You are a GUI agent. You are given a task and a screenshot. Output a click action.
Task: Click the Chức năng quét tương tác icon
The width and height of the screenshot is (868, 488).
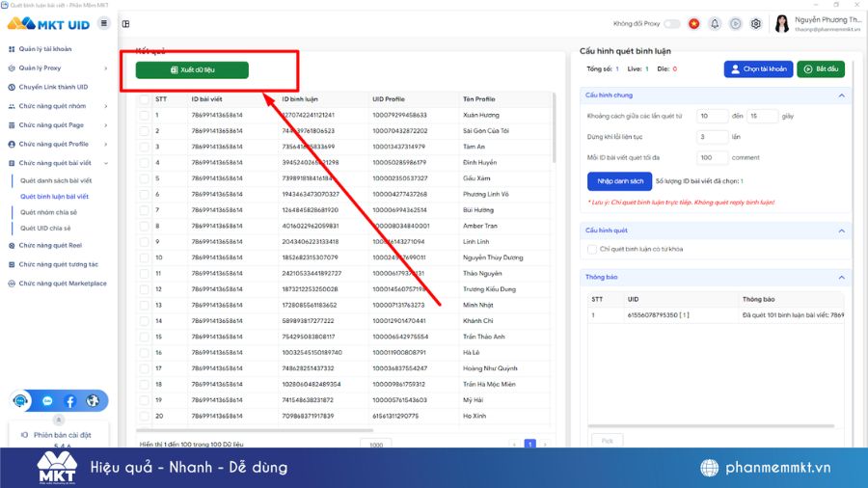pyautogui.click(x=12, y=264)
